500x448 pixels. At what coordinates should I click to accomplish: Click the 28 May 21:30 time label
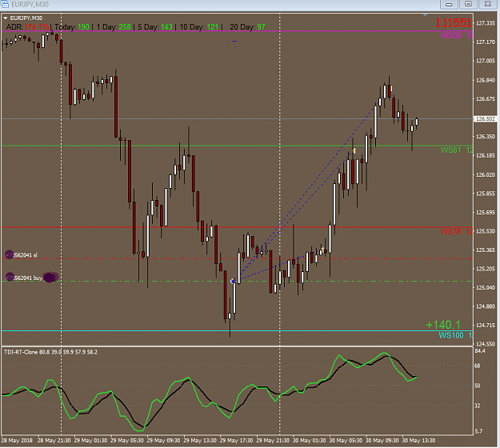(x=54, y=440)
